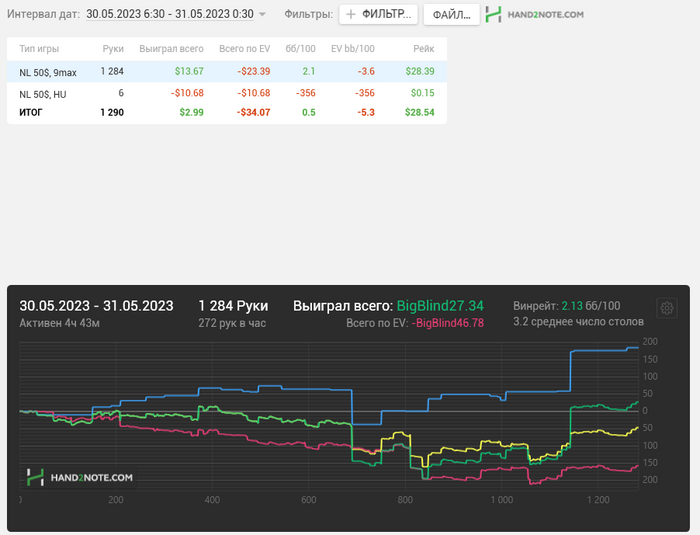Sort by бб/100 column header
Screen dimensions: 700x535
pyautogui.click(x=300, y=49)
